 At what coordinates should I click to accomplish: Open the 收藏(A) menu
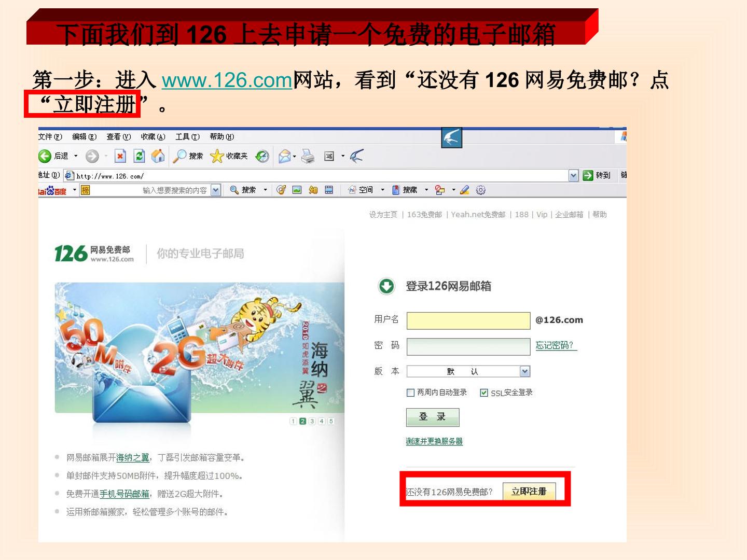(x=153, y=137)
